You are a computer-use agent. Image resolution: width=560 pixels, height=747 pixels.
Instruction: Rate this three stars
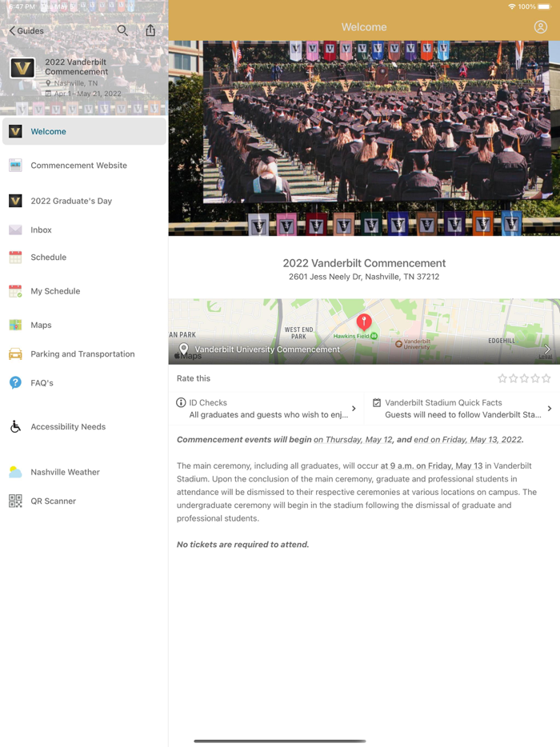(x=524, y=378)
